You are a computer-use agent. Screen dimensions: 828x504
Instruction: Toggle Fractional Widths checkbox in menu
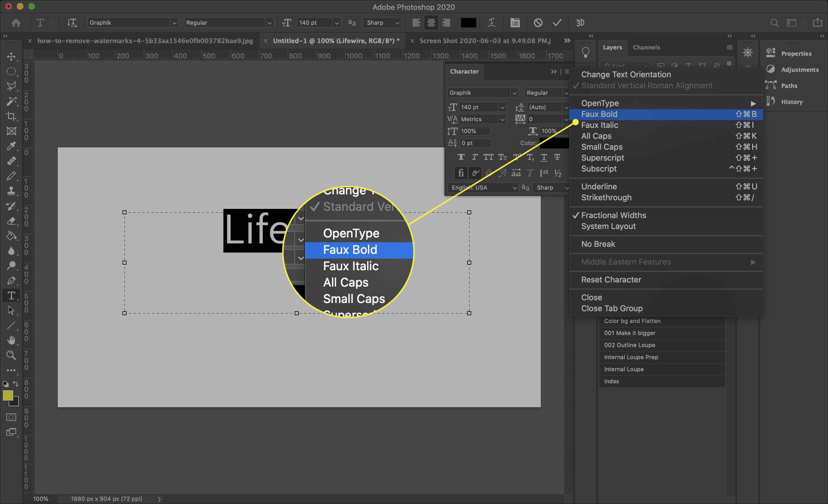coord(613,215)
